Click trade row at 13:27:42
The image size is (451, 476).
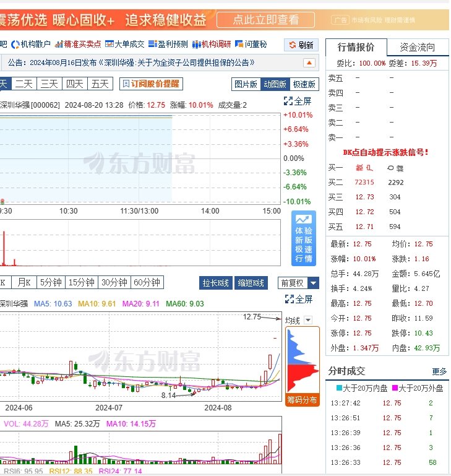pyautogui.click(x=387, y=403)
